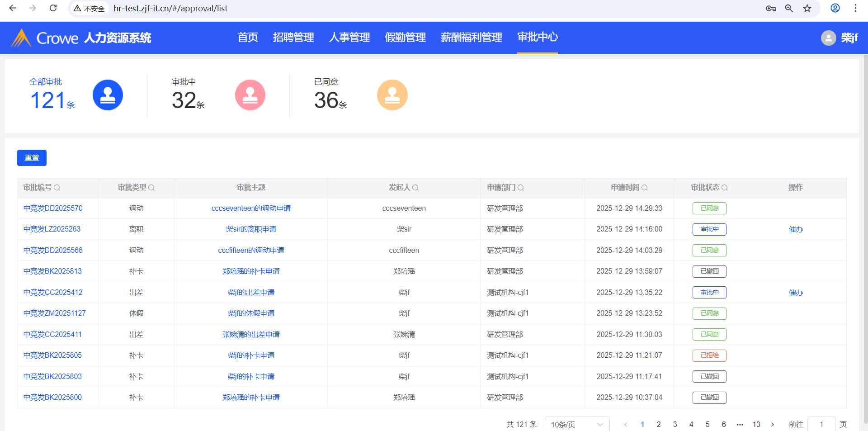
Task: Click the blue 全部审批 stamp icon
Action: point(108,95)
